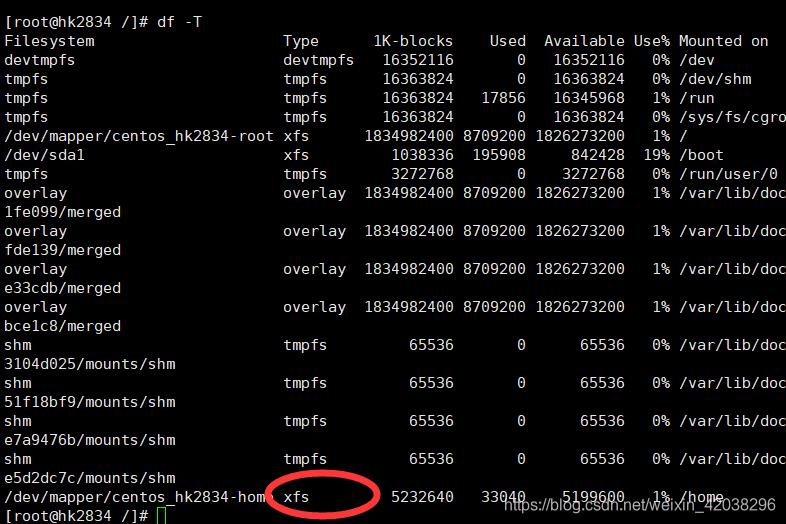The image size is (786, 524).
Task: Click the '51f18bf9/mounts/shm' line
Action: pyautogui.click(x=90, y=403)
